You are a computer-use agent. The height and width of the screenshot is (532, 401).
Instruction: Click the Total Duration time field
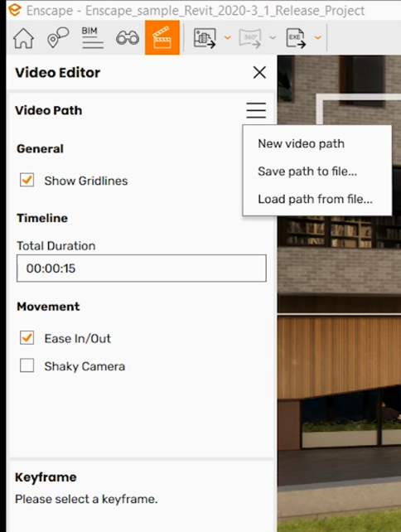pyautogui.click(x=142, y=268)
